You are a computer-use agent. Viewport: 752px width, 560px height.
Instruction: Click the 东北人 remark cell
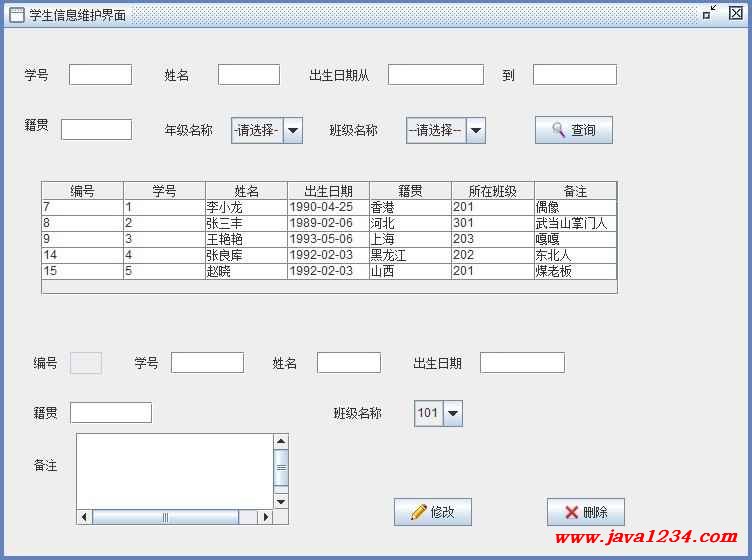pyautogui.click(x=576, y=255)
